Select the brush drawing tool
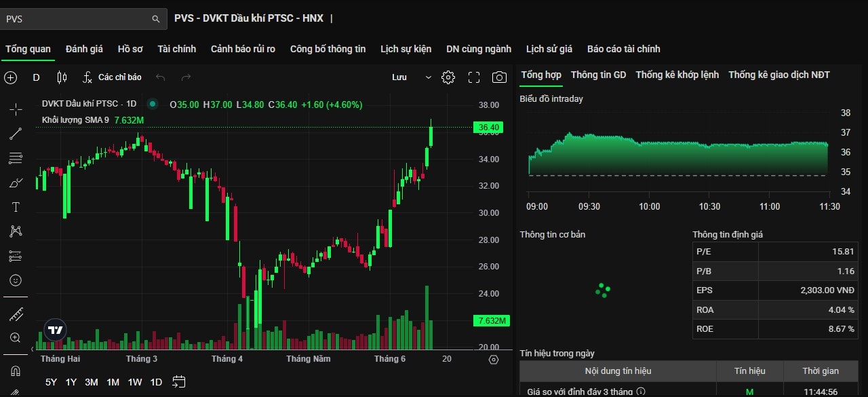Viewport: 868px width, 397px height. pos(16,183)
